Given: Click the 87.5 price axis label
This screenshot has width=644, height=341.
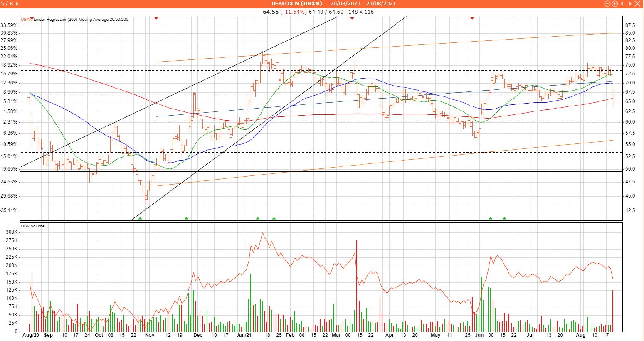Looking at the screenshot, I should 630,25.
